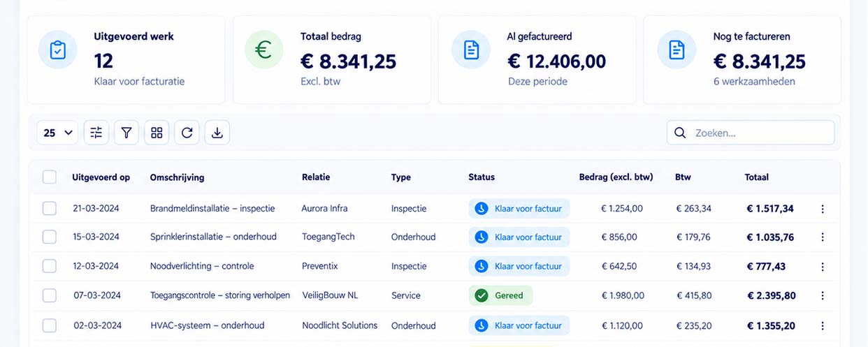Viewport: 868px width, 347px height.
Task: Click the document icon on Nog te factureren card
Action: [677, 50]
